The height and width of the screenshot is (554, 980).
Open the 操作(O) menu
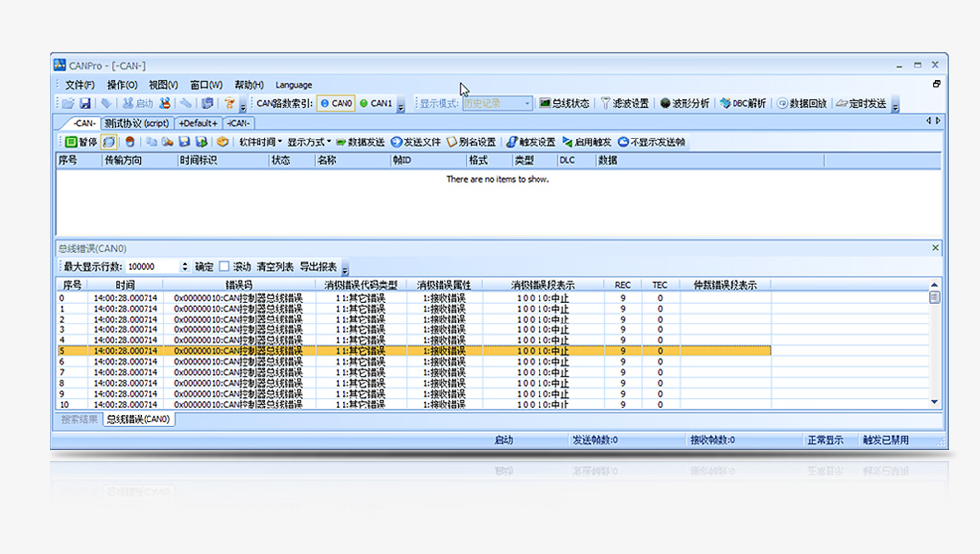(x=122, y=85)
